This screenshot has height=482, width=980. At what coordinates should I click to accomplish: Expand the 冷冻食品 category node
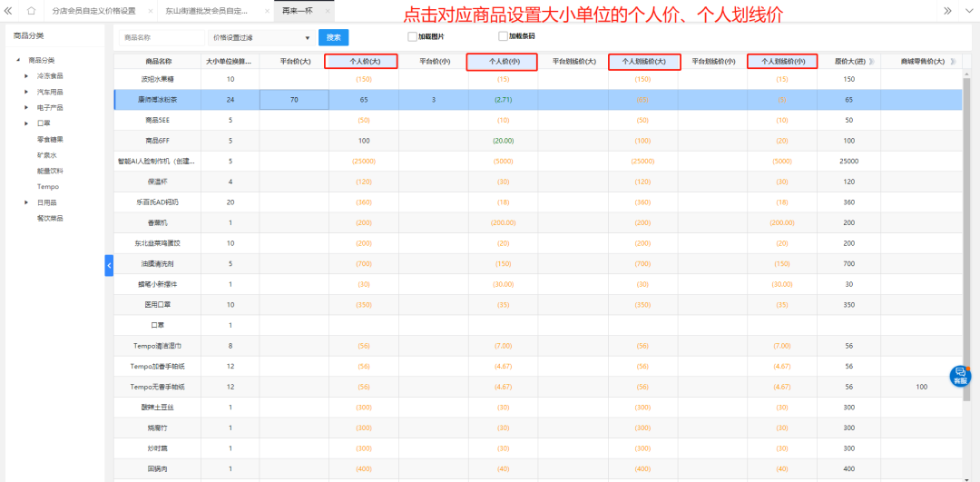tap(26, 76)
